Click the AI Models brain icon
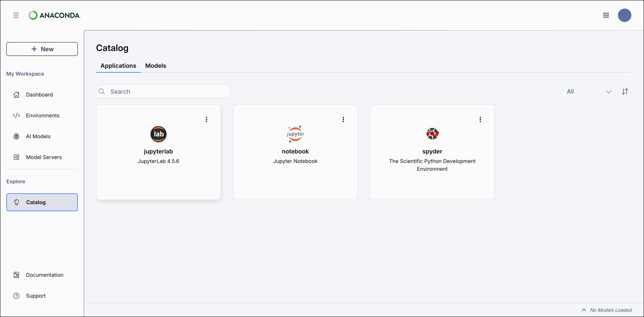The height and width of the screenshot is (317, 644). click(17, 136)
